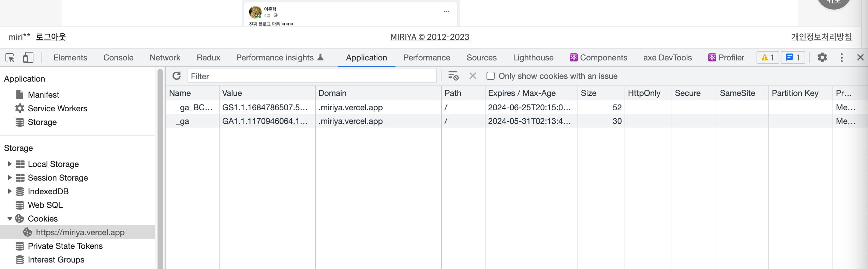Open the React Components tab

pos(598,57)
